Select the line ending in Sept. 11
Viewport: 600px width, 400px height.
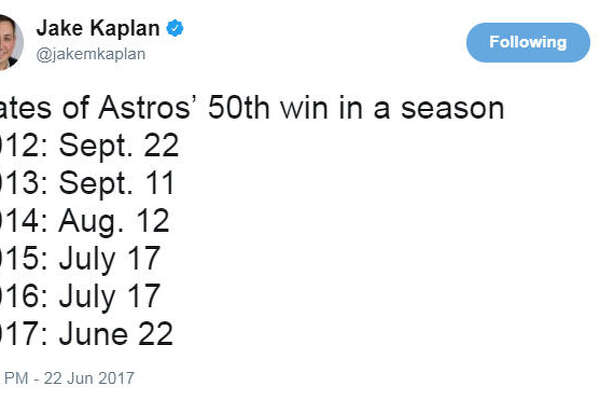[87, 184]
